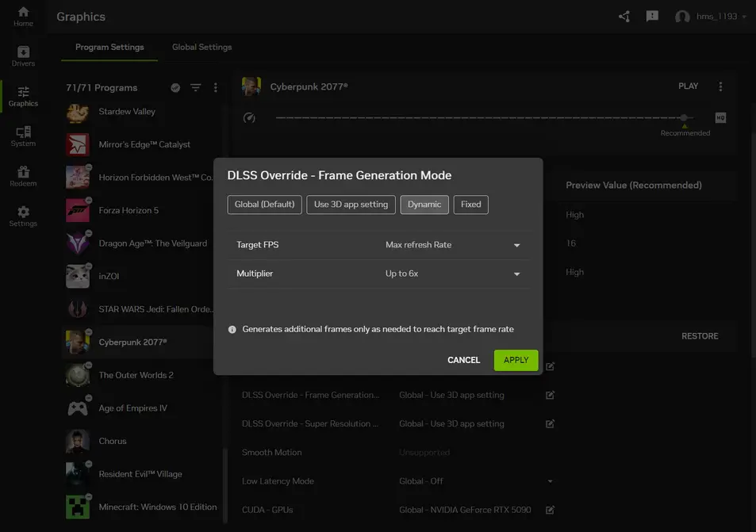
Task: Open the Redeem section in sidebar
Action: [x=23, y=176]
